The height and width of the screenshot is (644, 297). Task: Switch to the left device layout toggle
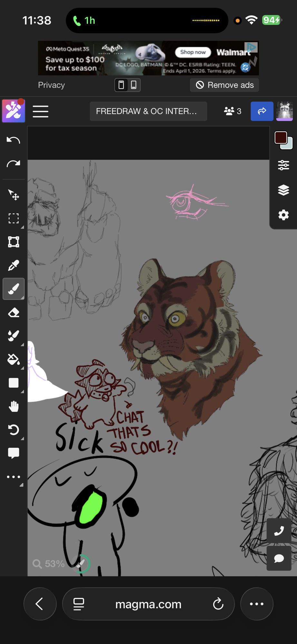[121, 85]
